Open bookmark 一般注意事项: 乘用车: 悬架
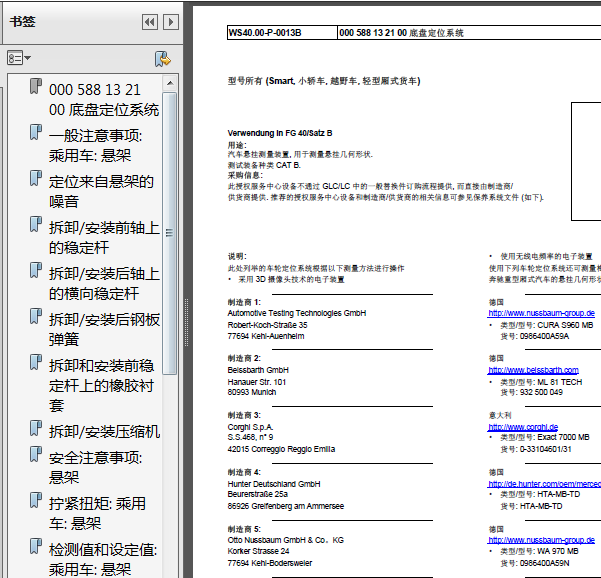The width and height of the screenshot is (601, 578). pos(95,145)
